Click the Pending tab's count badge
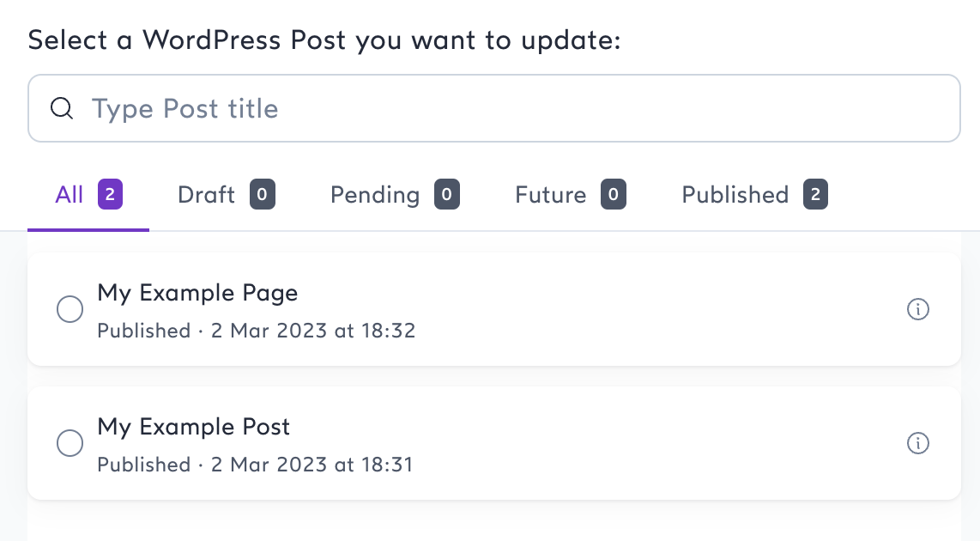 [447, 195]
